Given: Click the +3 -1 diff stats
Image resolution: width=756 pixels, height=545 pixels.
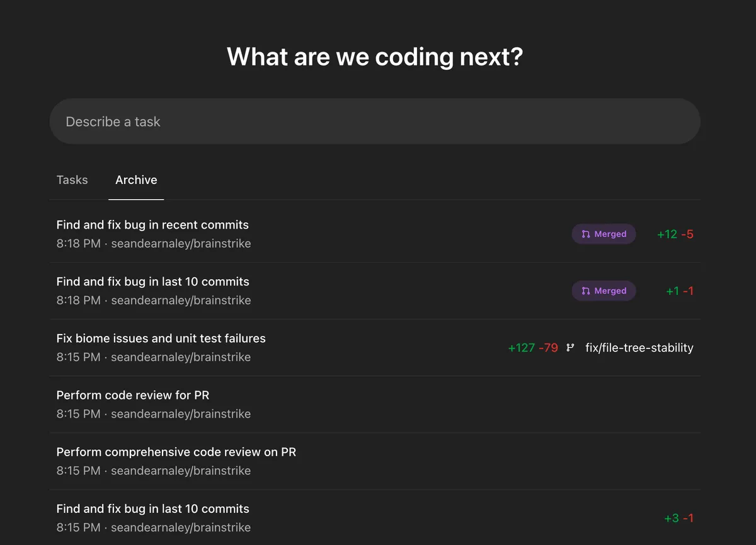Looking at the screenshot, I should click(x=679, y=518).
